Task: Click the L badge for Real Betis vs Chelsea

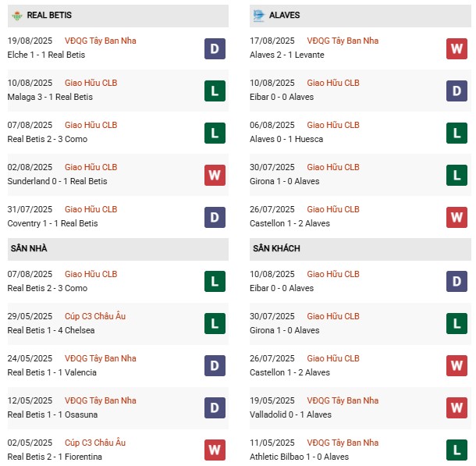Action: pos(215,324)
